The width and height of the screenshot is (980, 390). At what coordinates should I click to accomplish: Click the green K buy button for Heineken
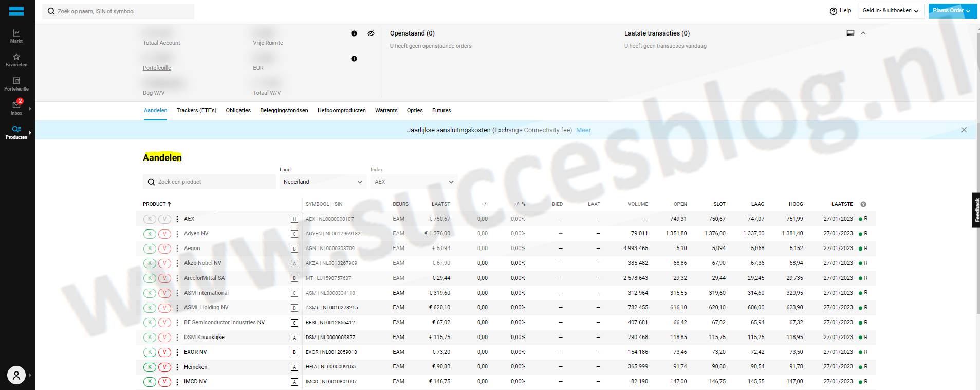150,367
